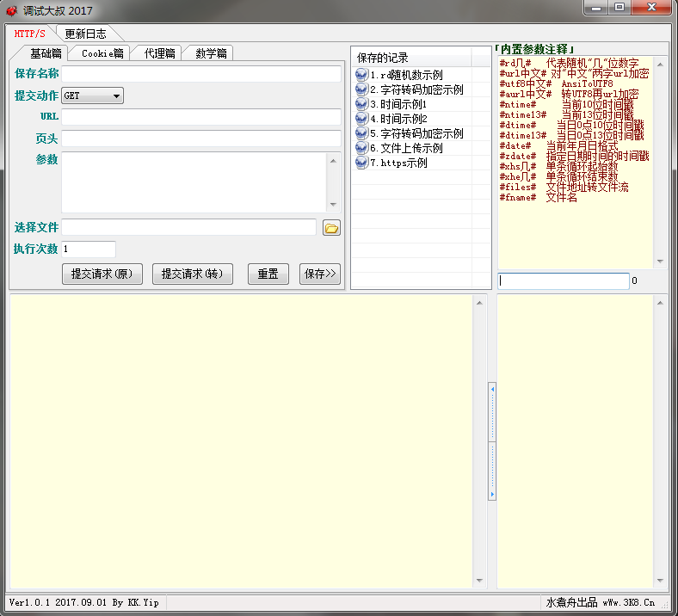Viewport: 678px width, 616px height.
Task: Click the vertical splitter handle between output panes
Action: point(492,442)
